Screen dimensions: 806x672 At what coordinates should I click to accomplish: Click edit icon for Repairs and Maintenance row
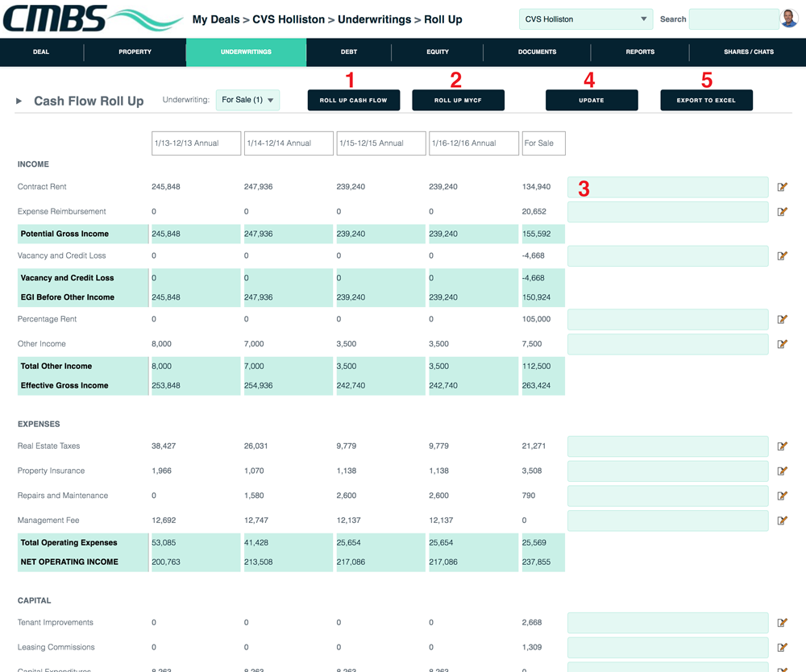783,496
